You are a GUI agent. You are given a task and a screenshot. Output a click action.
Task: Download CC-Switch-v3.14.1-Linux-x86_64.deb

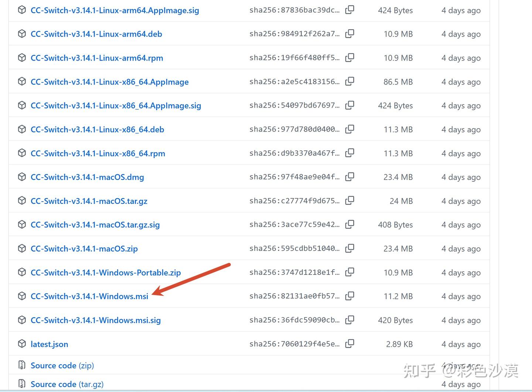tap(98, 129)
